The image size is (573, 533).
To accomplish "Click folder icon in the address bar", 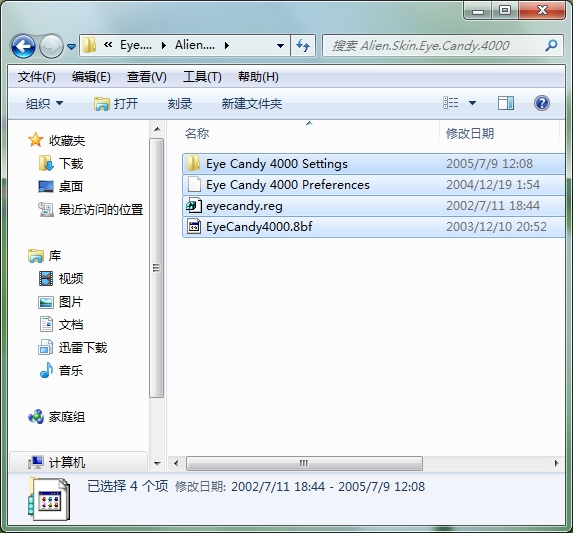I will (89, 45).
